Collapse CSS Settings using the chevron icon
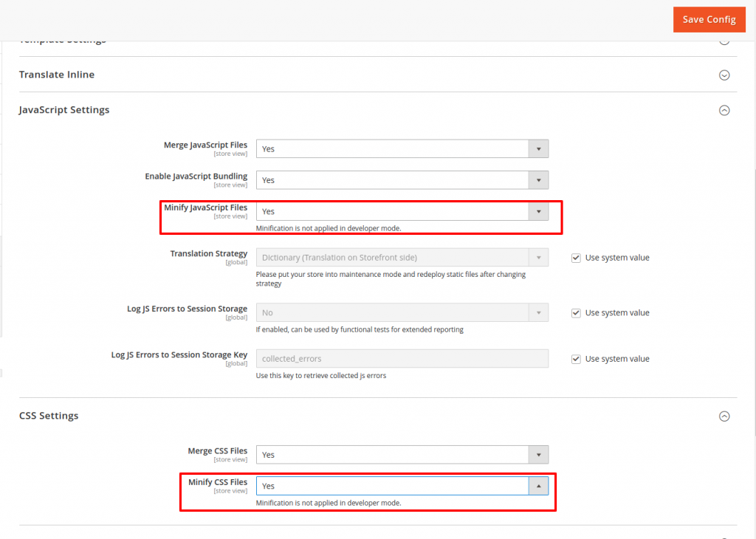The image size is (756, 539). [724, 416]
